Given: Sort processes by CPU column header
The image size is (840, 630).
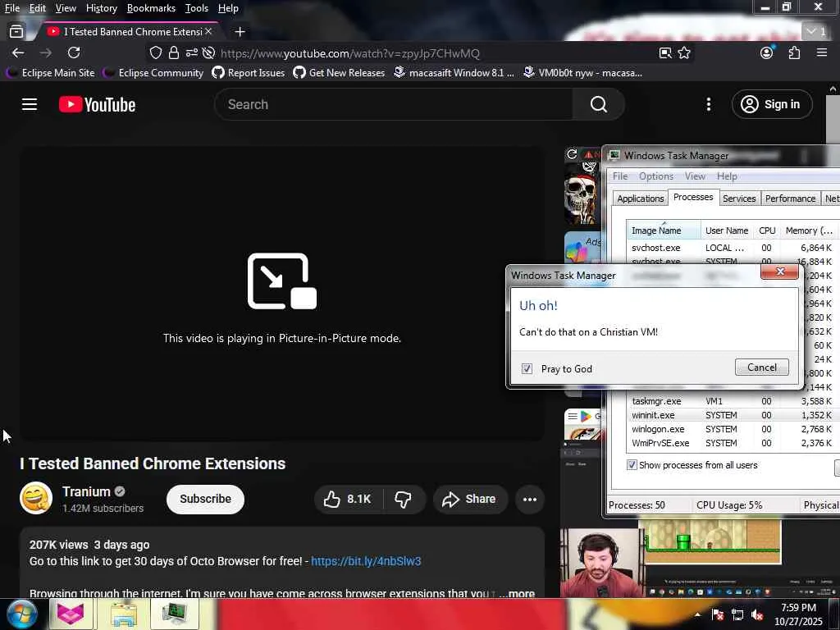Looking at the screenshot, I should 767,231.
